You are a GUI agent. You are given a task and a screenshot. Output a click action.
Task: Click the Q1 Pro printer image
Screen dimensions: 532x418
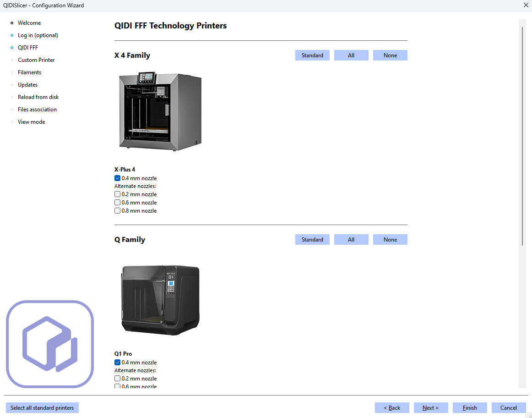[x=160, y=299]
